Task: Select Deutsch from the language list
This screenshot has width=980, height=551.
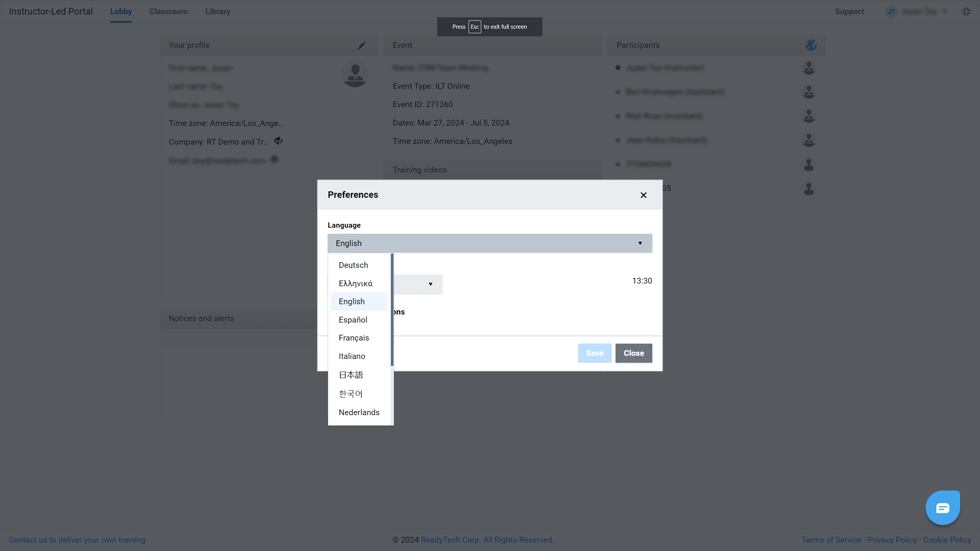Action: [x=353, y=265]
